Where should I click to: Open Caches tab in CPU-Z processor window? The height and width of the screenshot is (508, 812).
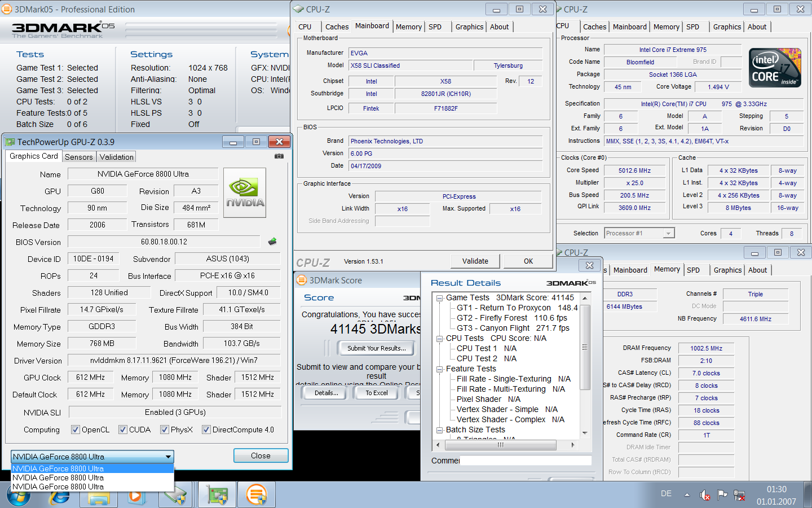tap(595, 27)
